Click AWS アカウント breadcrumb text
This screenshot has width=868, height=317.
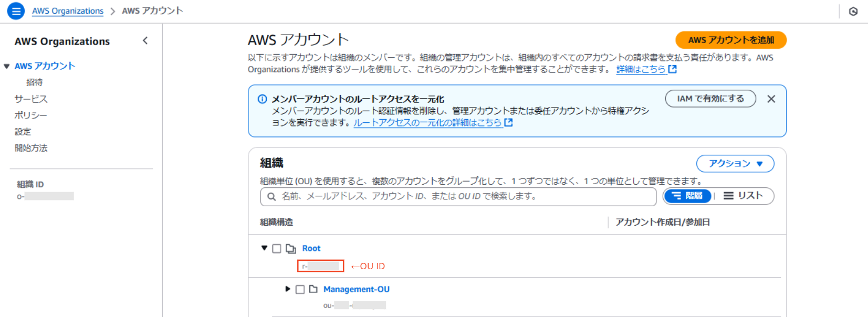(x=153, y=11)
